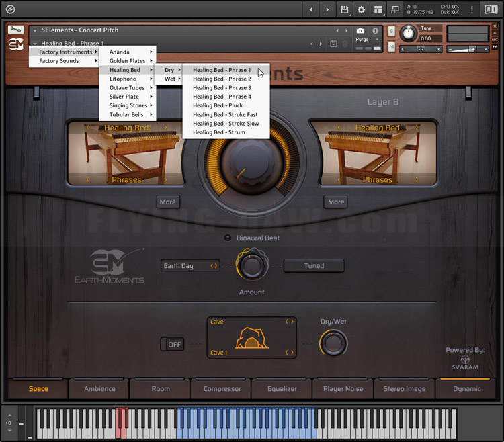Click the NI logo icon
Viewport: 504px width, 442px height.
491,9
